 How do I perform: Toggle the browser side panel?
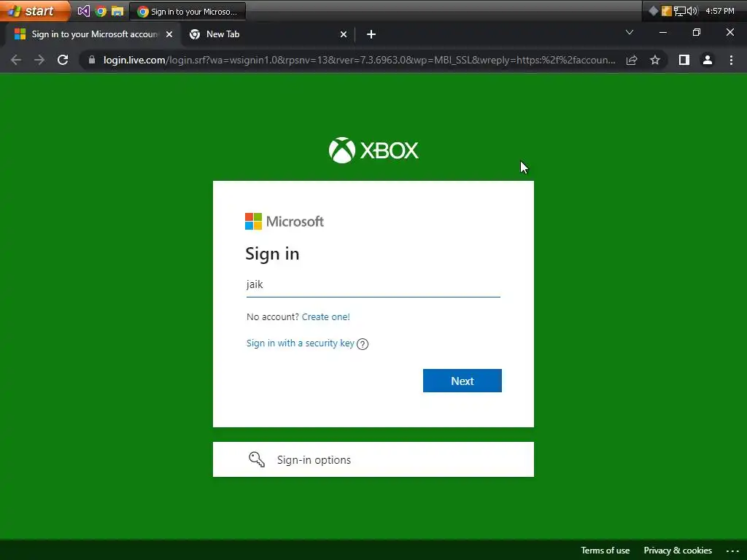click(x=684, y=60)
